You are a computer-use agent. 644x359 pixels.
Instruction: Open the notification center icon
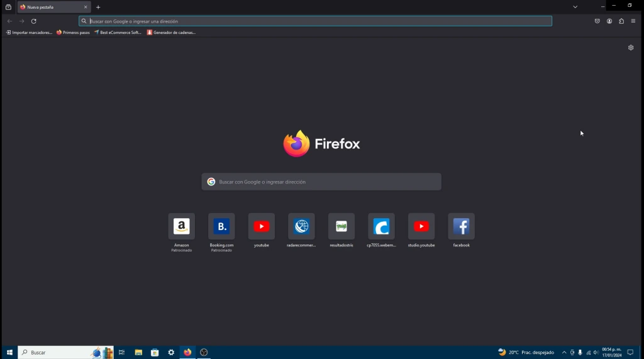pos(630,353)
